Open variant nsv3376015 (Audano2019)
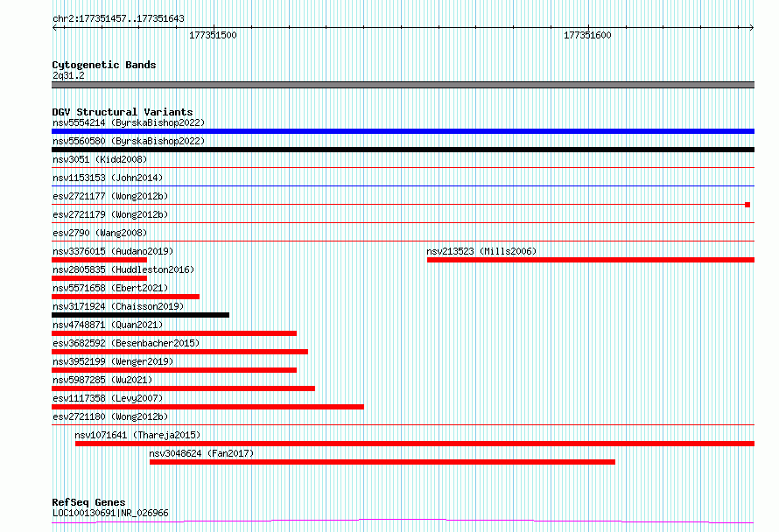 click(113, 251)
